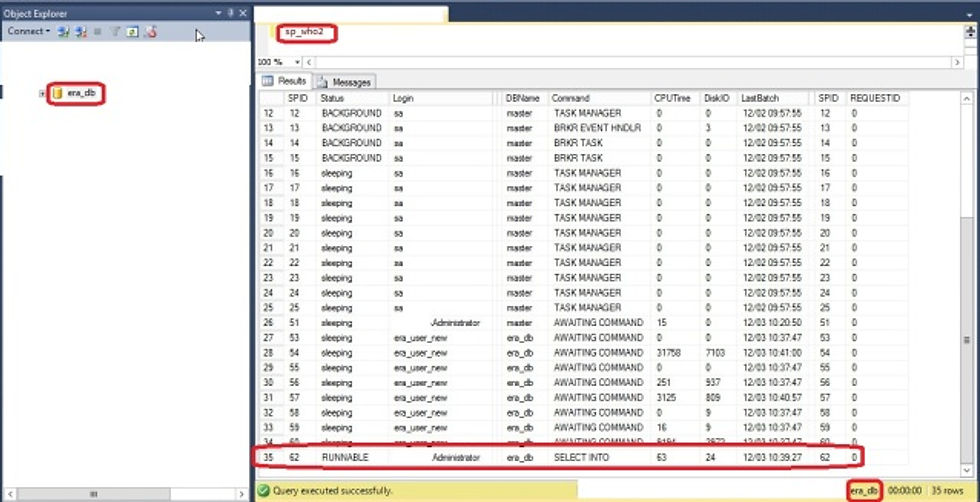Select row header 35 in results grid

click(270, 458)
